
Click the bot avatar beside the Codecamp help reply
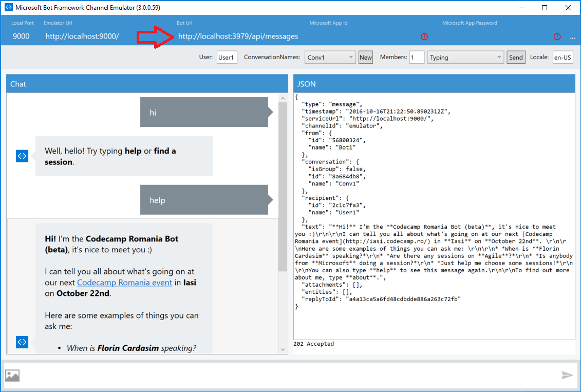22,342
